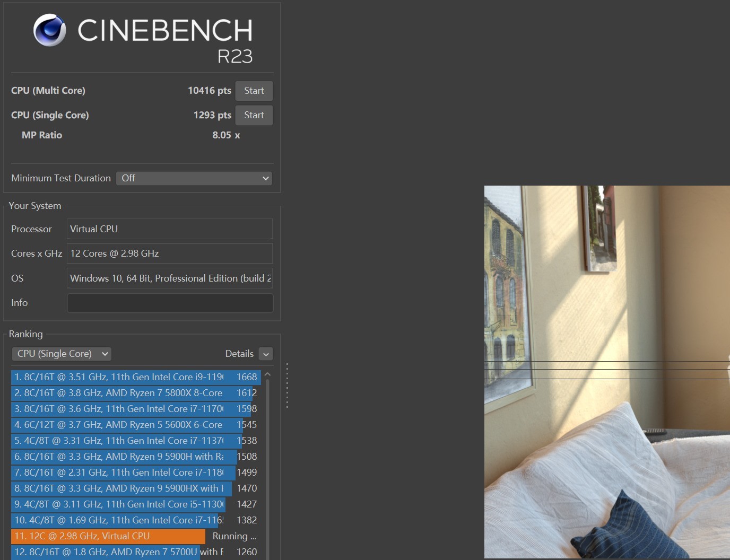Expand the ranking Details arrow
Screen dimensions: 730x560
click(266, 354)
